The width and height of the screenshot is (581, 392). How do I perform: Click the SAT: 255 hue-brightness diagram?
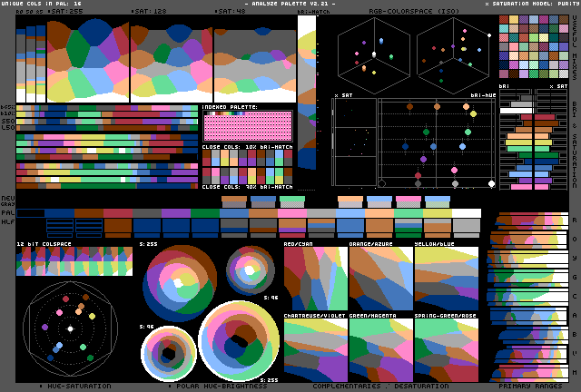88,61
